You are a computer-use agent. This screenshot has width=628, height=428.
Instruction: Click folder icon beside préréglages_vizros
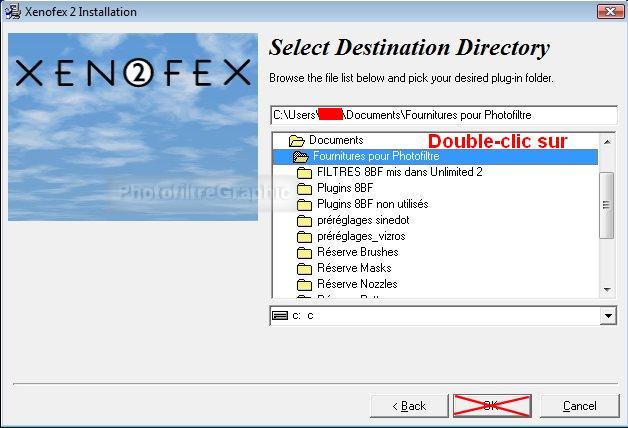(x=304, y=237)
